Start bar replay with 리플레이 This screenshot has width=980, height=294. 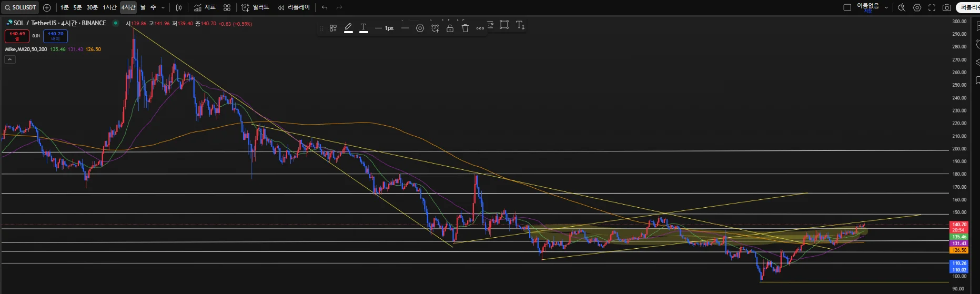point(294,7)
